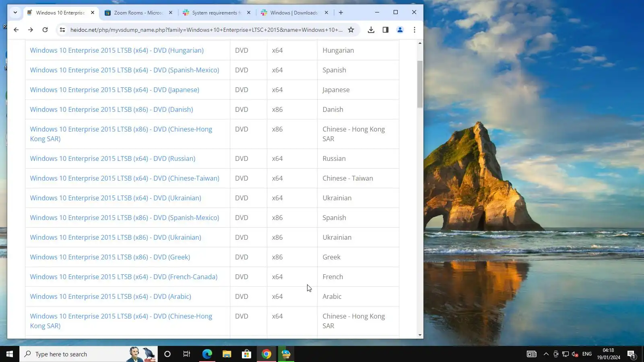Image resolution: width=644 pixels, height=362 pixels.
Task: Open the Chrome profile icon
Action: coord(400,30)
